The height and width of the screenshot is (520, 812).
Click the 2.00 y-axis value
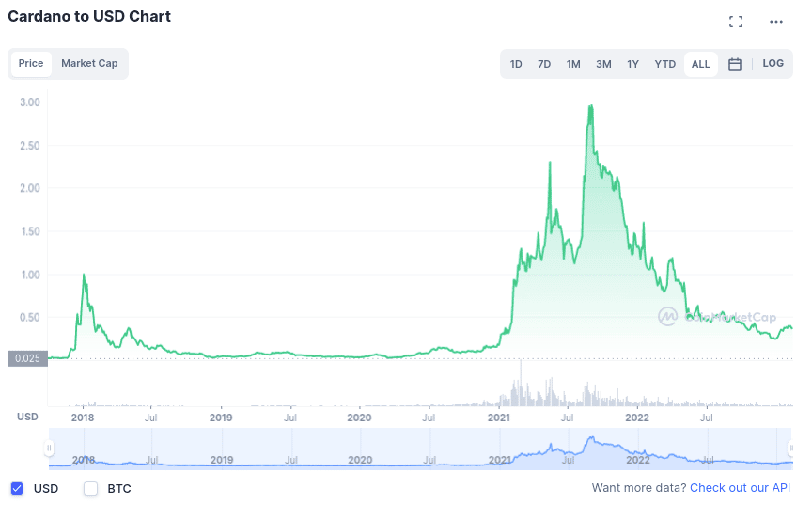pos(30,188)
